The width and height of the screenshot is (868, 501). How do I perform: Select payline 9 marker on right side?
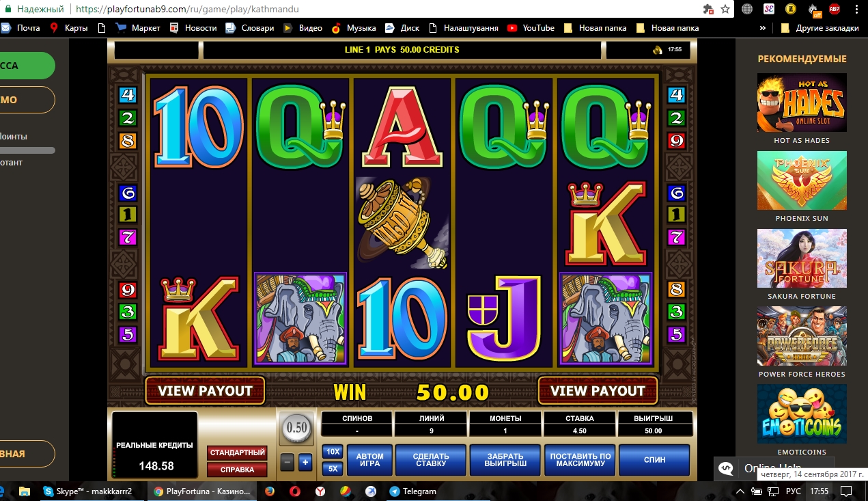(676, 141)
